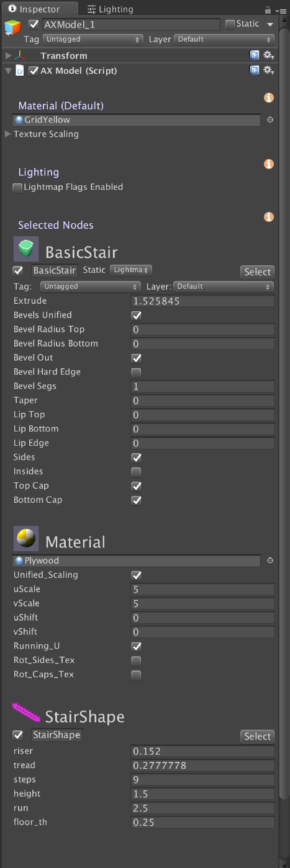Enable Bevel Hard Edge checkbox
The image size is (290, 868).
(x=136, y=372)
